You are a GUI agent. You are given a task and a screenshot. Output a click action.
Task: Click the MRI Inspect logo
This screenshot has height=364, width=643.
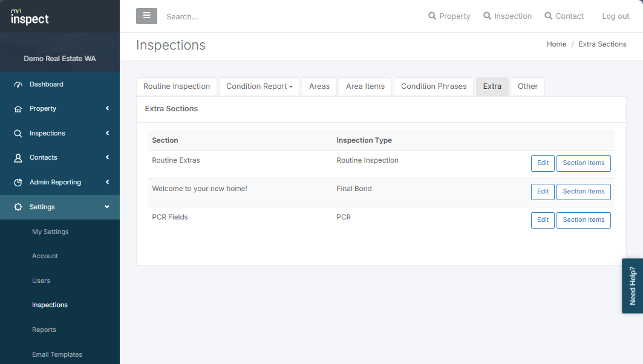click(30, 17)
